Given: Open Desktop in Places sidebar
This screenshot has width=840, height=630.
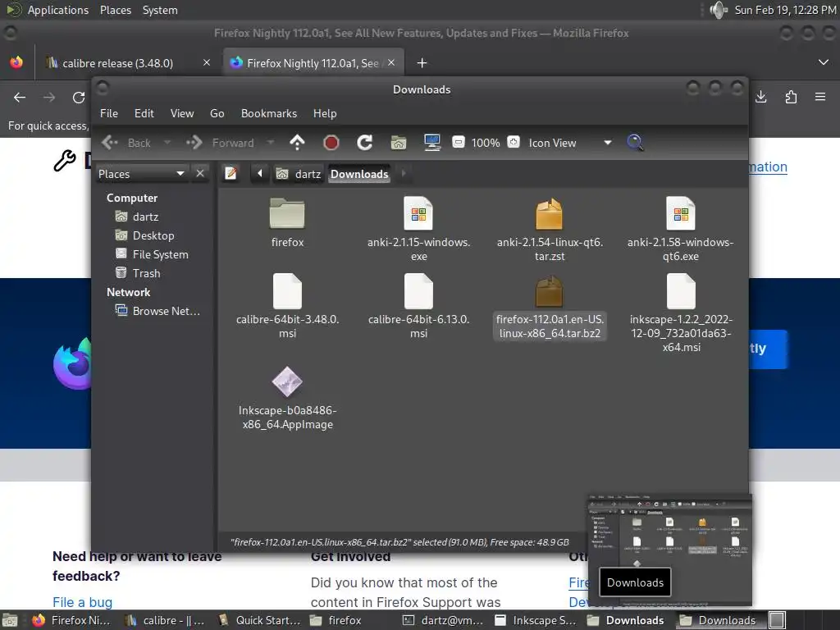Looking at the screenshot, I should click(x=144, y=235).
